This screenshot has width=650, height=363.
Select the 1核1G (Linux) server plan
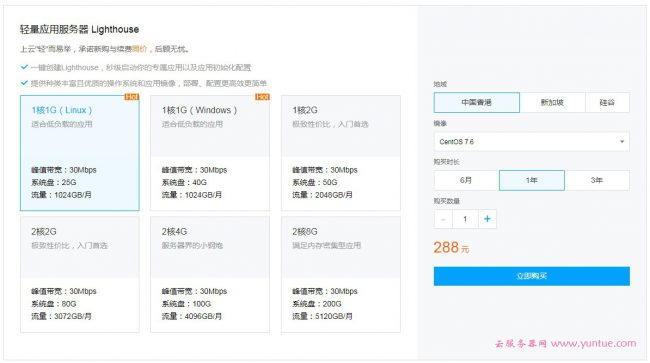pos(80,153)
